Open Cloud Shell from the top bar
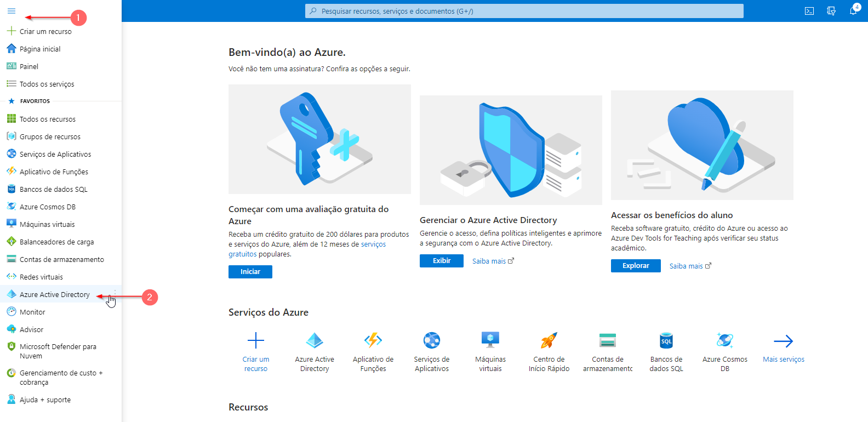This screenshot has height=422, width=868. coord(809,11)
